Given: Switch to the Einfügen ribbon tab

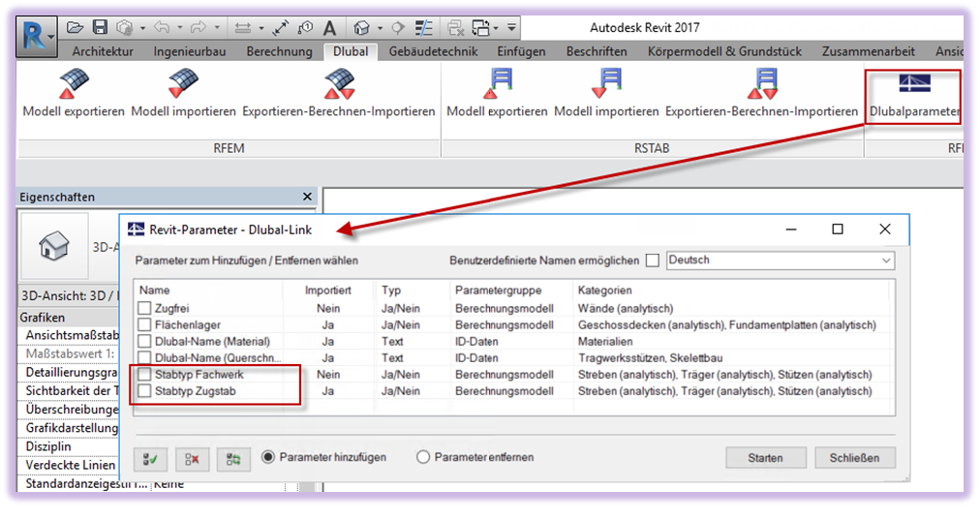Looking at the screenshot, I should (x=521, y=51).
